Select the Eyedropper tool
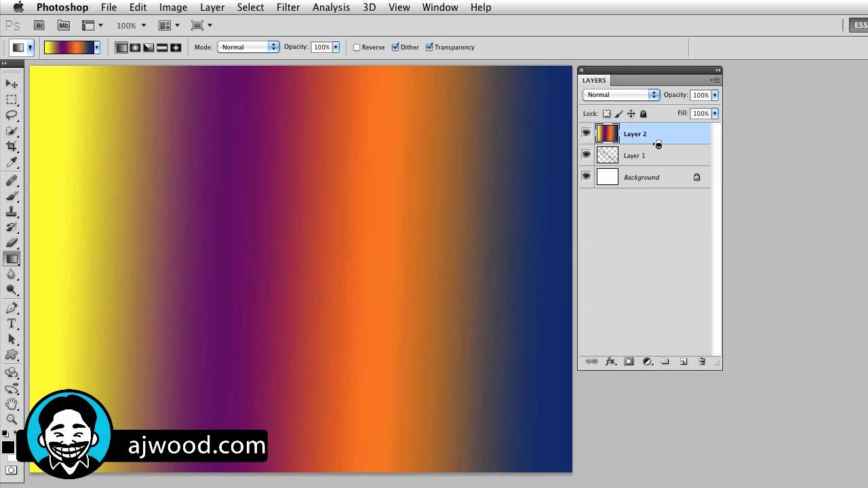Image resolution: width=868 pixels, height=488 pixels. tap(12, 162)
